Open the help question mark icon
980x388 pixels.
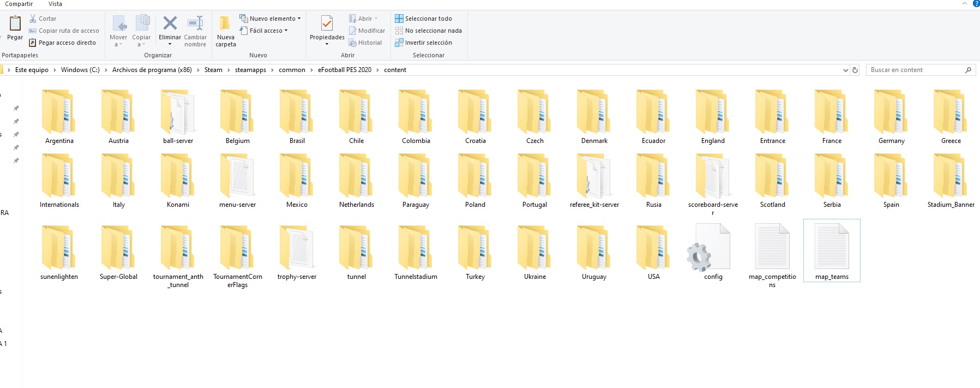click(x=976, y=3)
